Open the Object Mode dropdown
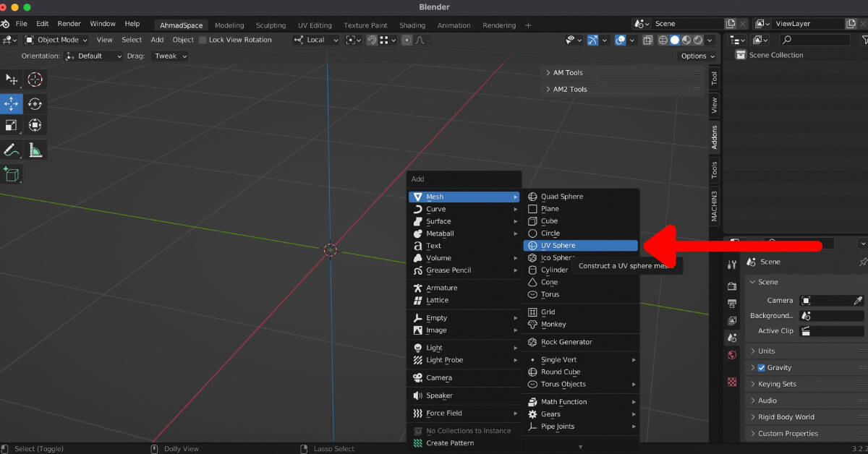The height and width of the screenshot is (454, 868). pos(56,40)
